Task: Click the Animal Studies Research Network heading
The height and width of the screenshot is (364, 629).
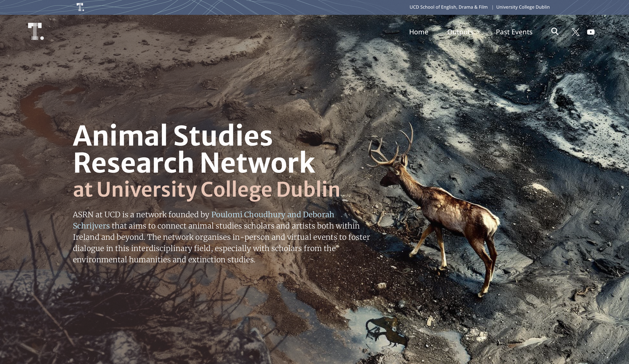Action: click(x=194, y=149)
